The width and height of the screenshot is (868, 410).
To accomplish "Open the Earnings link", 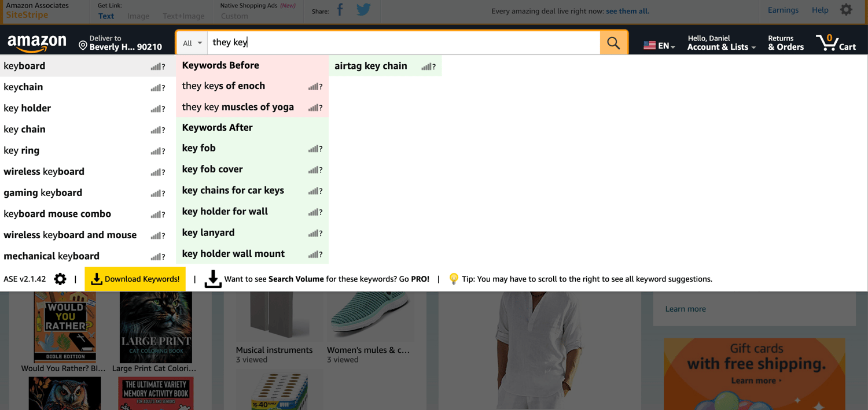I will [x=783, y=10].
